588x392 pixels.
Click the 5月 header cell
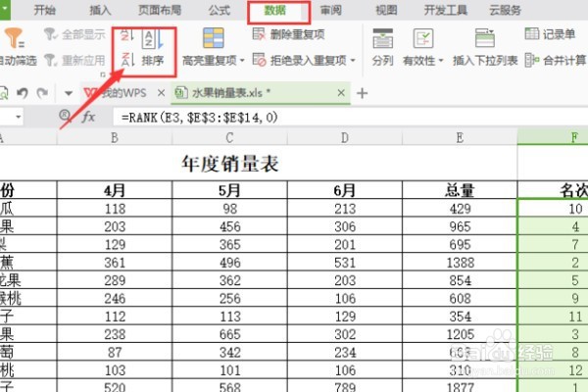229,190
